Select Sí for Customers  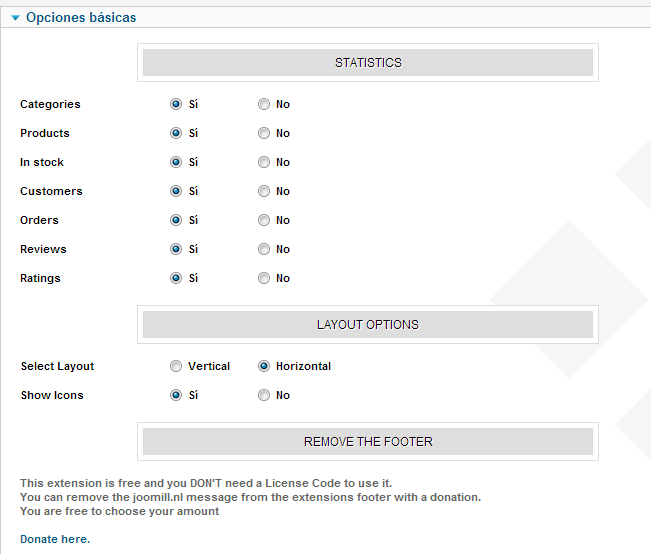(x=176, y=191)
